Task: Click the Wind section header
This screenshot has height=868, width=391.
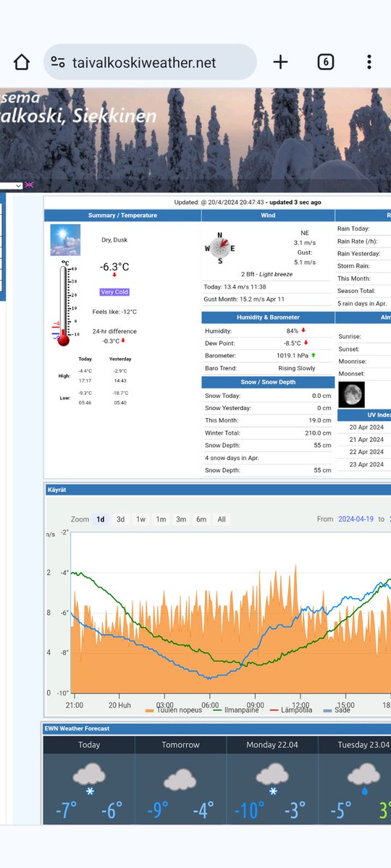Action: [x=268, y=216]
